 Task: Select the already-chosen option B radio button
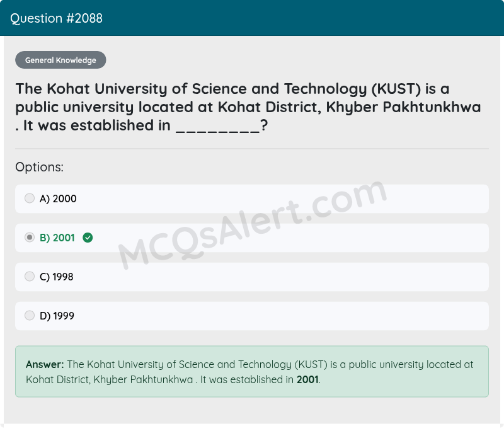pyautogui.click(x=30, y=237)
